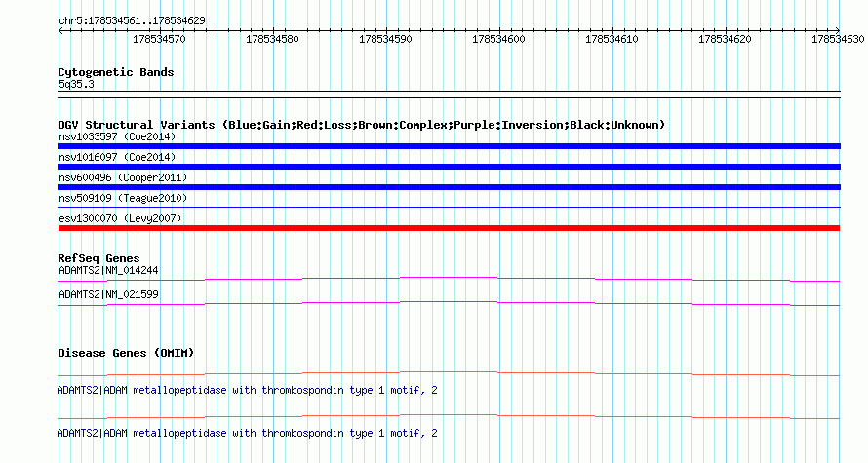This screenshot has height=463, width=868.
Task: Click ruler position 178534630
Action: coord(838,39)
